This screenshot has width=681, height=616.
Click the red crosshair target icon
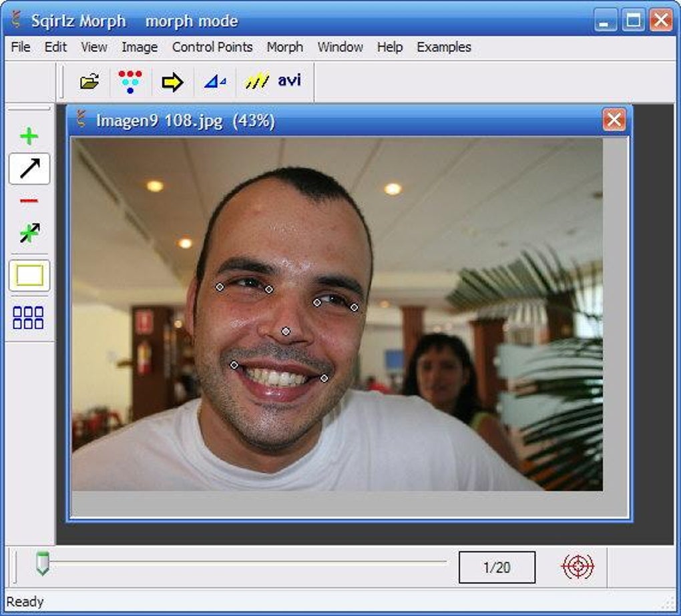coord(578,567)
